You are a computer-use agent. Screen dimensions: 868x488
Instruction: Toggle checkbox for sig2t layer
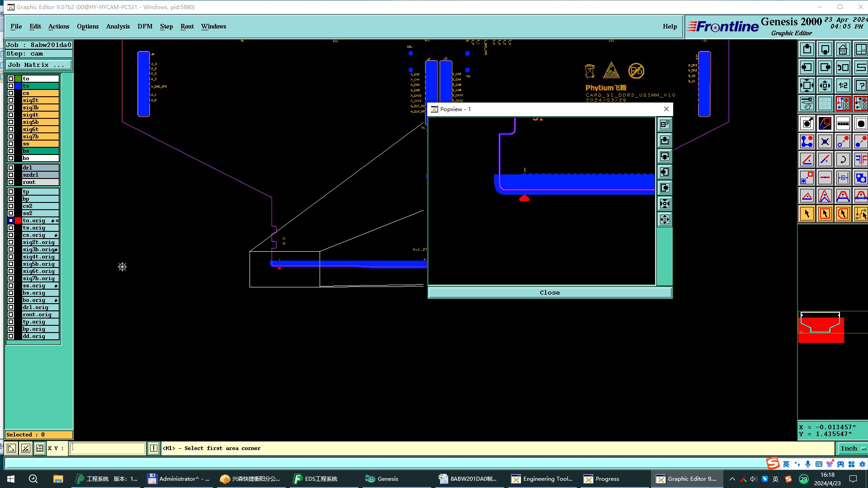(x=11, y=100)
